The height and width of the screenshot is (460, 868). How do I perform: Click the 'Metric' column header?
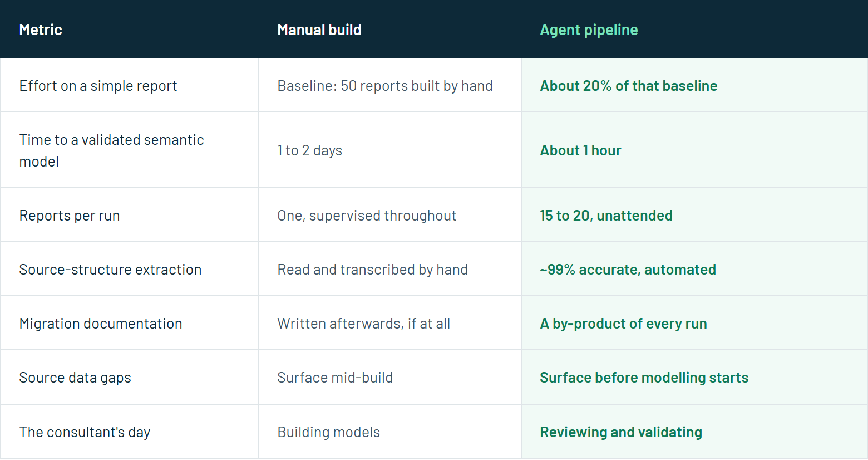(x=129, y=30)
